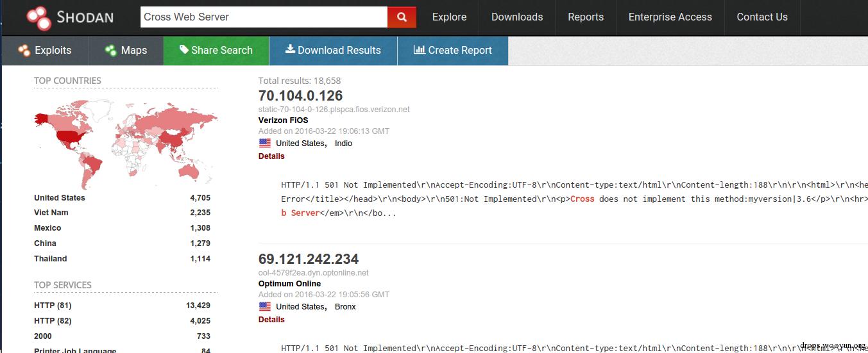Image resolution: width=868 pixels, height=353 pixels.
Task: Go to Enterprise Access
Action: [670, 17]
